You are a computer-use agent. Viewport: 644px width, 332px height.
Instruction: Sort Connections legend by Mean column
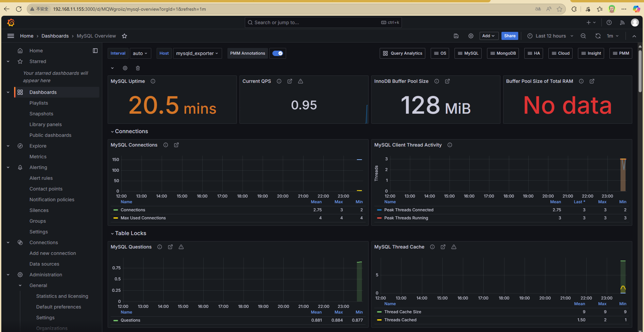tap(316, 202)
